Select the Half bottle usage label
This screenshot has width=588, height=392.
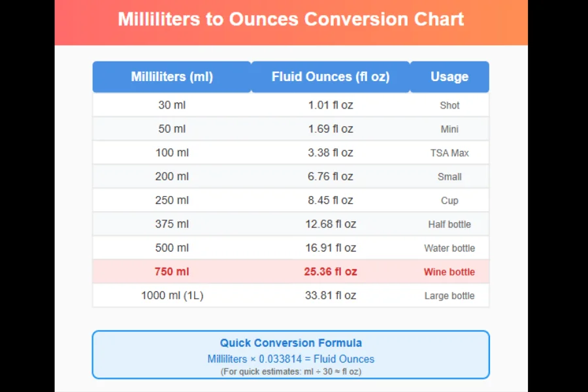[449, 224]
